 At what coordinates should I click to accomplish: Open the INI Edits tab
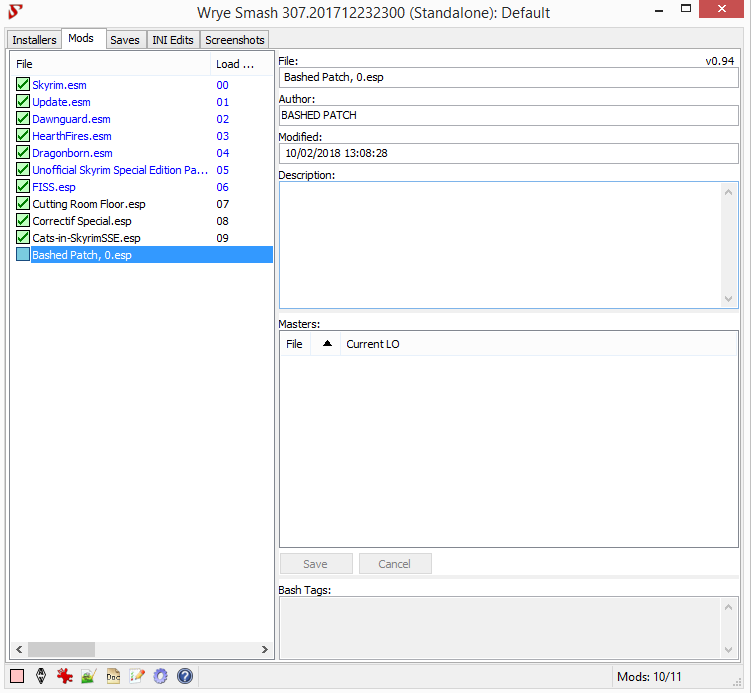click(x=173, y=40)
